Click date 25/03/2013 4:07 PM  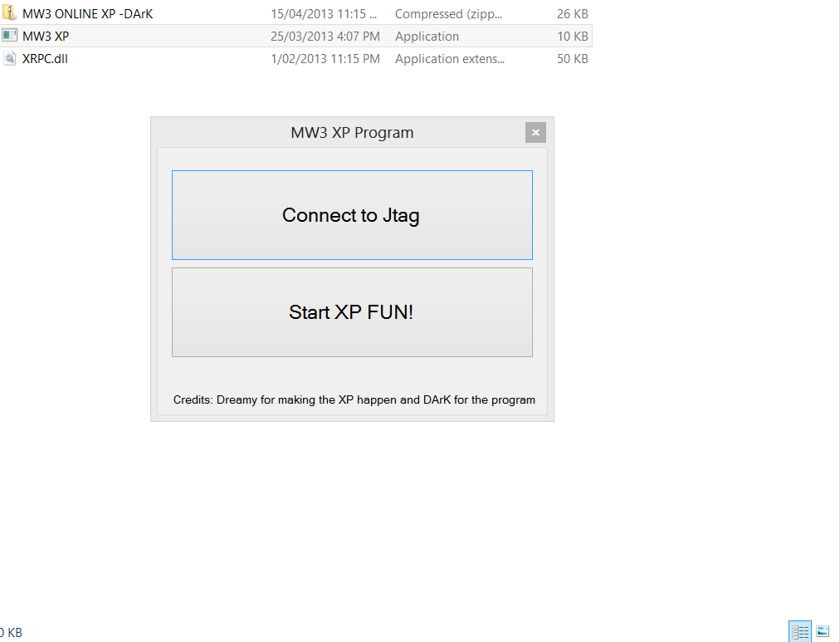[325, 37]
